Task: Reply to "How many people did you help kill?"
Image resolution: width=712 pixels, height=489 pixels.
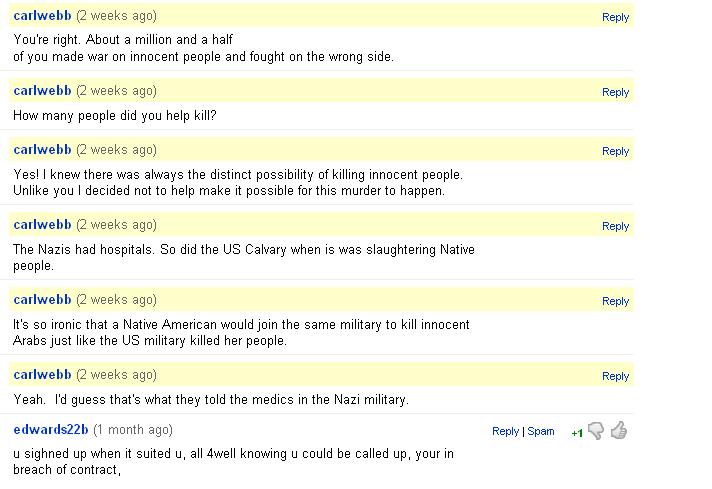Action: [615, 92]
